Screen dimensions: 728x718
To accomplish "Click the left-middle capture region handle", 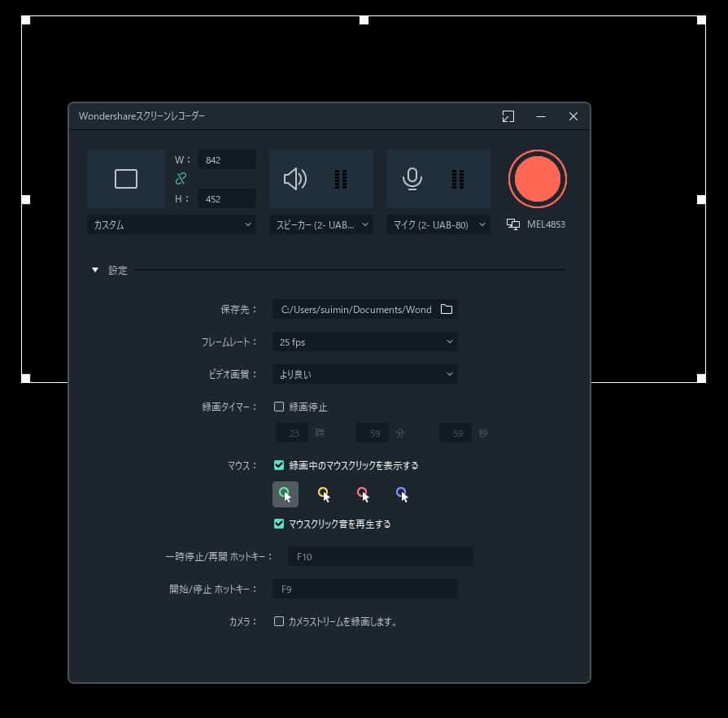I will tap(26, 199).
